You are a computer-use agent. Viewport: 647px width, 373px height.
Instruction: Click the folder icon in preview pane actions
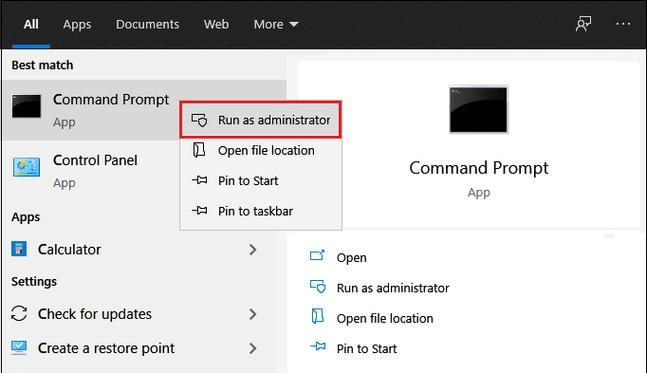click(317, 316)
